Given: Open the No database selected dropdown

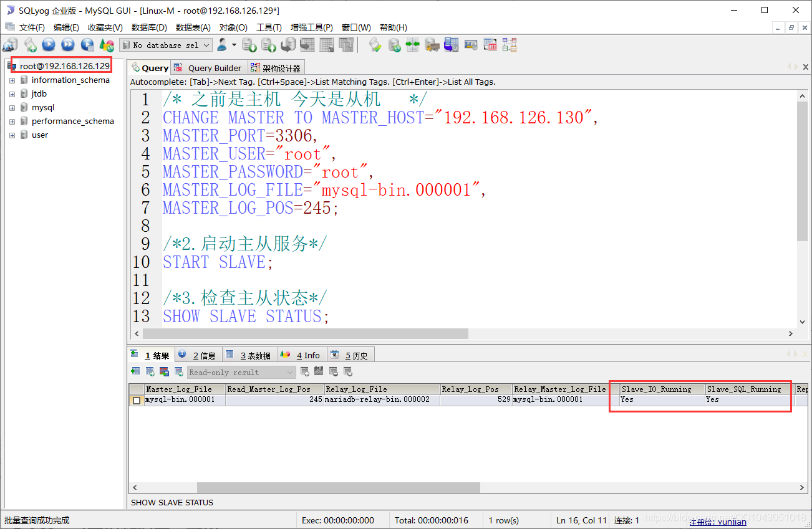Looking at the screenshot, I should [166, 45].
